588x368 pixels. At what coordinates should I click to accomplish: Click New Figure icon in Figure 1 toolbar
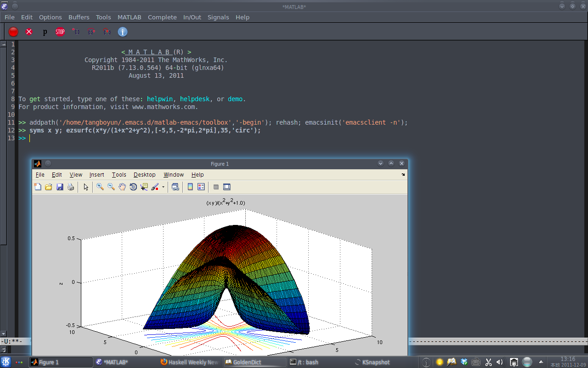(38, 187)
